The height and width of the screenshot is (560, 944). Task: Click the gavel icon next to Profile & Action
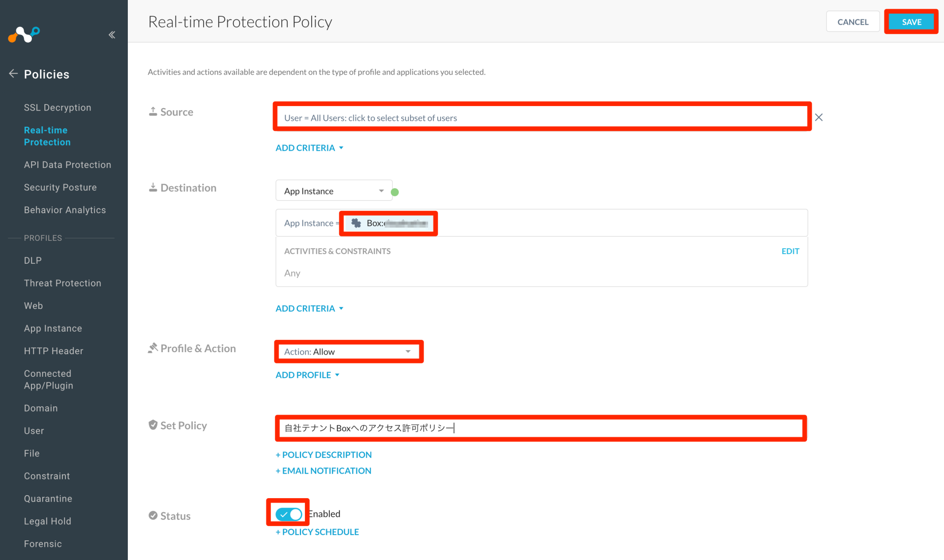(x=153, y=347)
